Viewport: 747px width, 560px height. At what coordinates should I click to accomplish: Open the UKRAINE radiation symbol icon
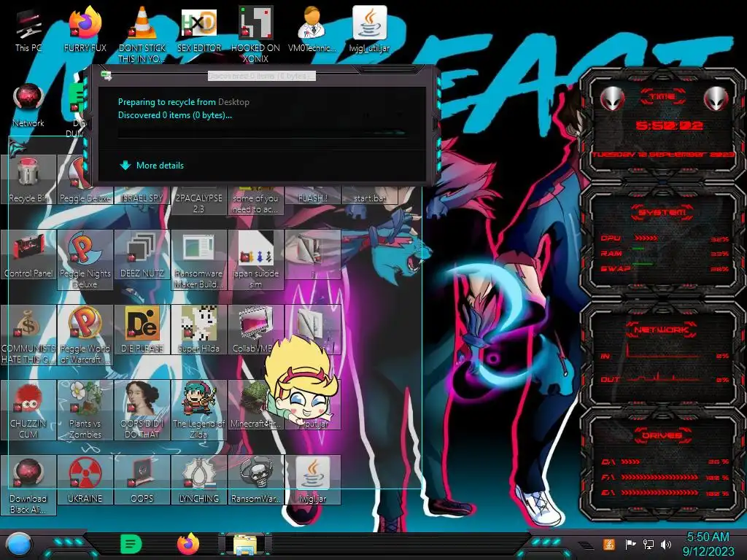point(85,480)
